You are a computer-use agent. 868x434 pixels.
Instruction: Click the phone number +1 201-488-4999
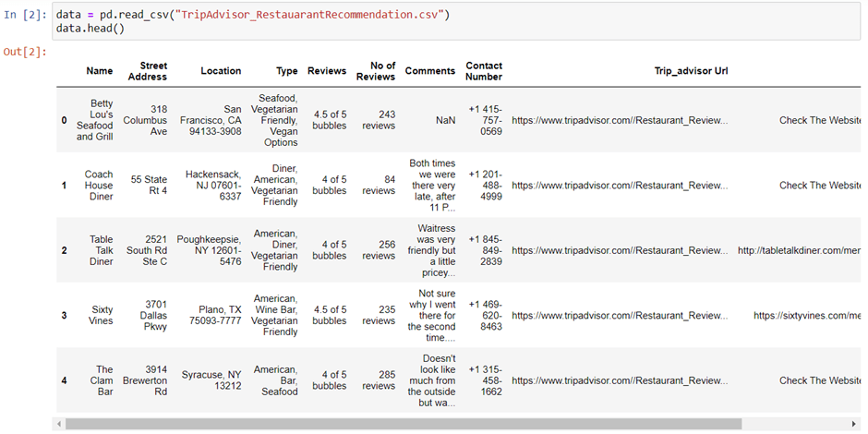pos(486,186)
